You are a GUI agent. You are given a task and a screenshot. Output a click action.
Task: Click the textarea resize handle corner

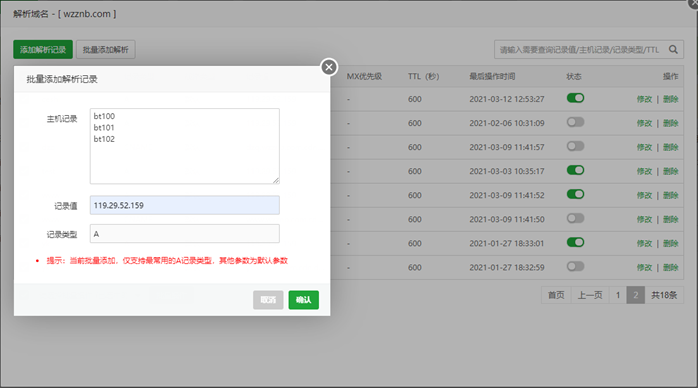276,180
